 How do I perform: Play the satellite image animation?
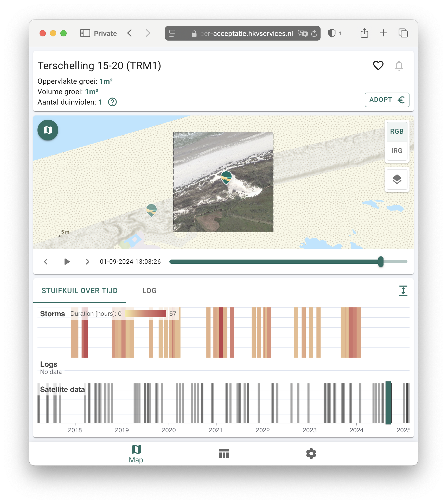(67, 262)
